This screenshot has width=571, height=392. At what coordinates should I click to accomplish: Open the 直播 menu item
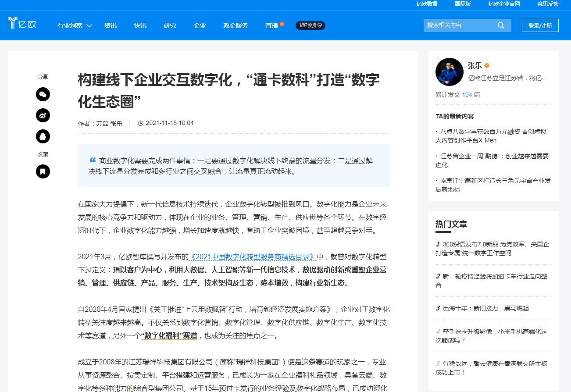pos(271,25)
